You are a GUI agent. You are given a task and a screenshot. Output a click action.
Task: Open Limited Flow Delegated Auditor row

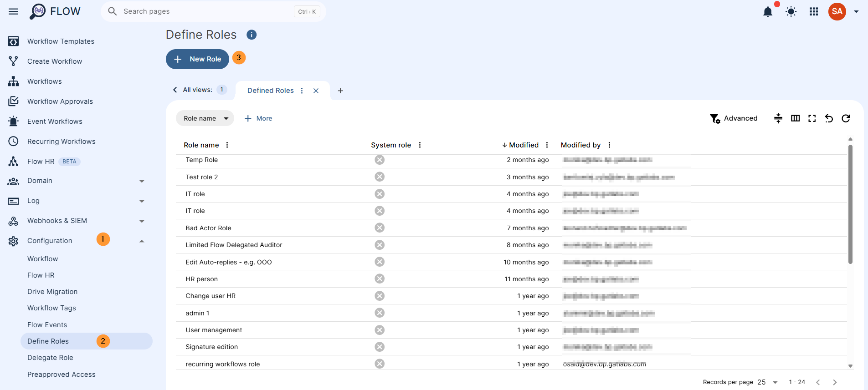coord(511,245)
